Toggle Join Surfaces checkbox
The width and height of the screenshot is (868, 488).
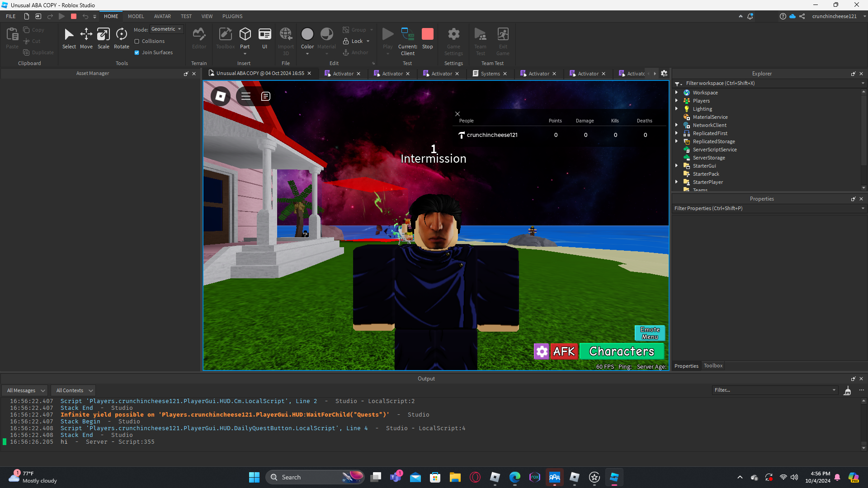click(x=137, y=52)
